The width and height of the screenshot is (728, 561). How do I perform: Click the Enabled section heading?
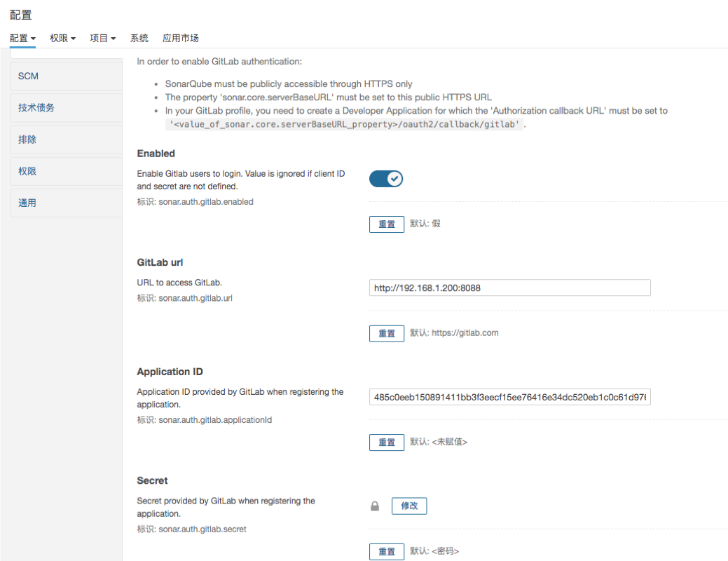156,154
